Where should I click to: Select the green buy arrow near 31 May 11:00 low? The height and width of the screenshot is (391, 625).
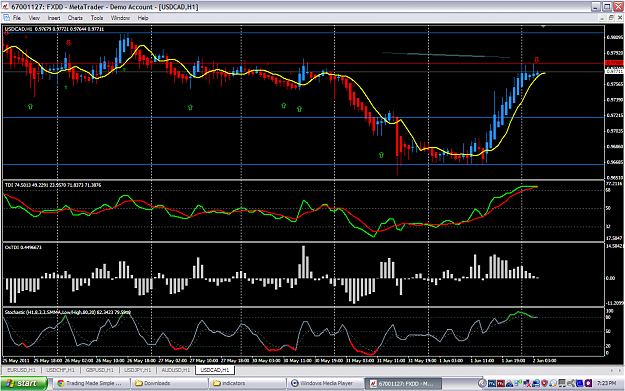(x=381, y=155)
